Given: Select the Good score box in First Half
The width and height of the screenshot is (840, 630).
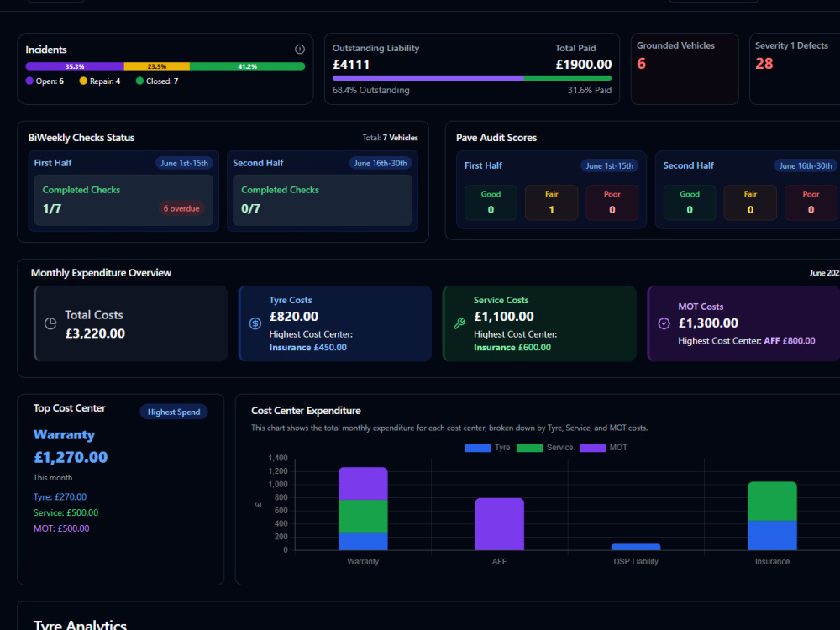Looking at the screenshot, I should click(491, 202).
